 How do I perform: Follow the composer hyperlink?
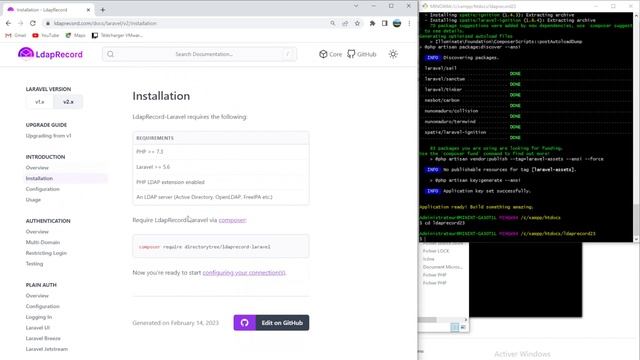click(x=232, y=220)
